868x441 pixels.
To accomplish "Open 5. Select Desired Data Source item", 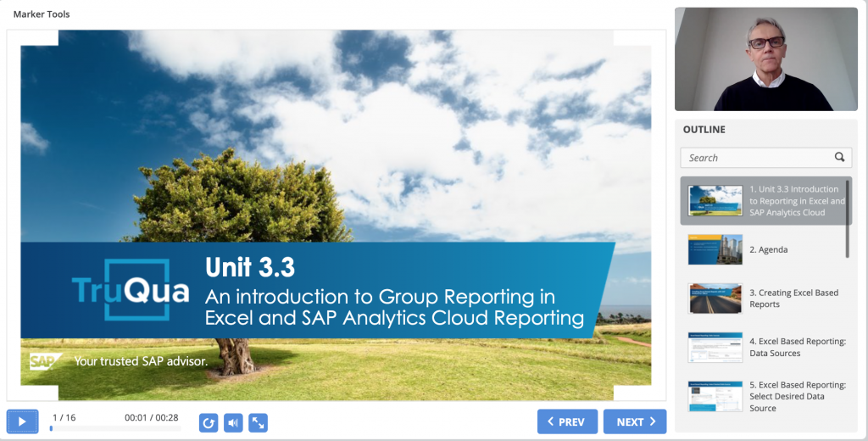I will click(x=765, y=396).
